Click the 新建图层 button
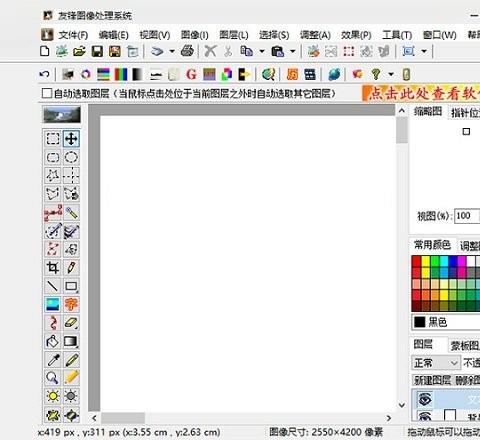 432,380
